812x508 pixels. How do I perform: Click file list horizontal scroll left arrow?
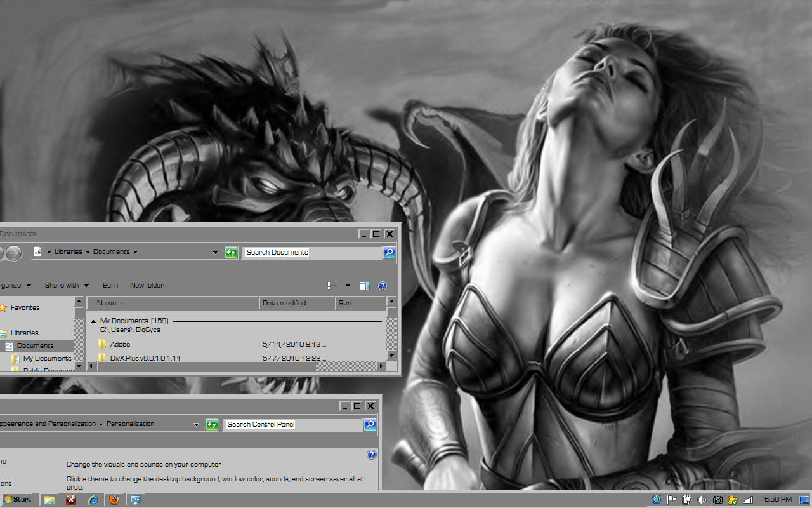(x=92, y=366)
